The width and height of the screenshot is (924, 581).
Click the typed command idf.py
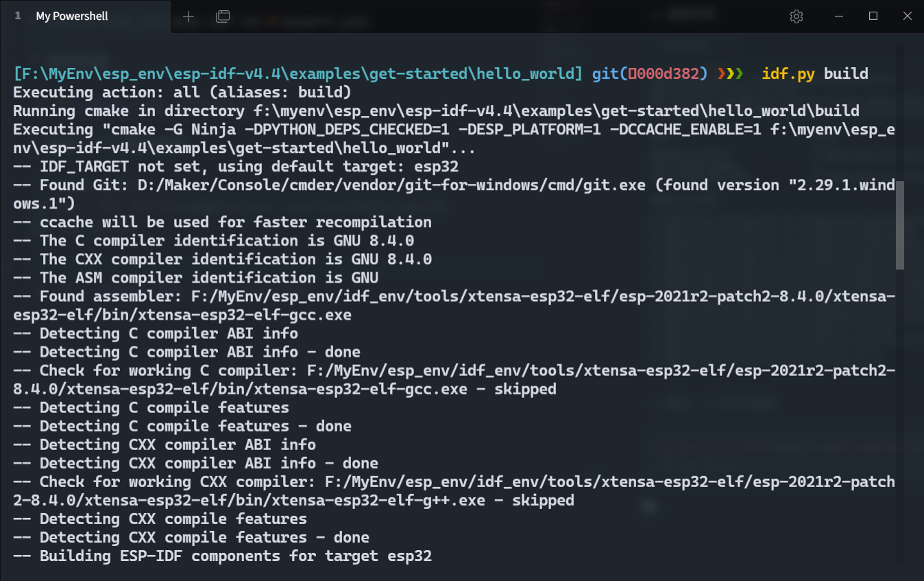pos(788,73)
